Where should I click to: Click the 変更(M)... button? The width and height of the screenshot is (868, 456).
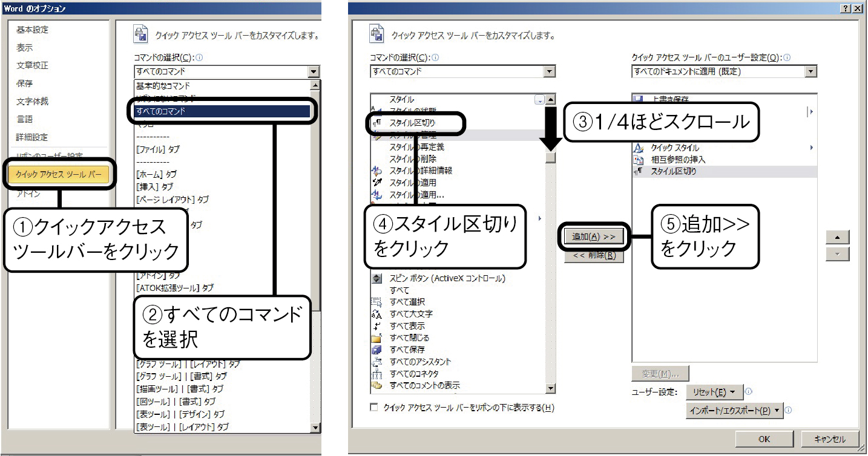(660, 374)
